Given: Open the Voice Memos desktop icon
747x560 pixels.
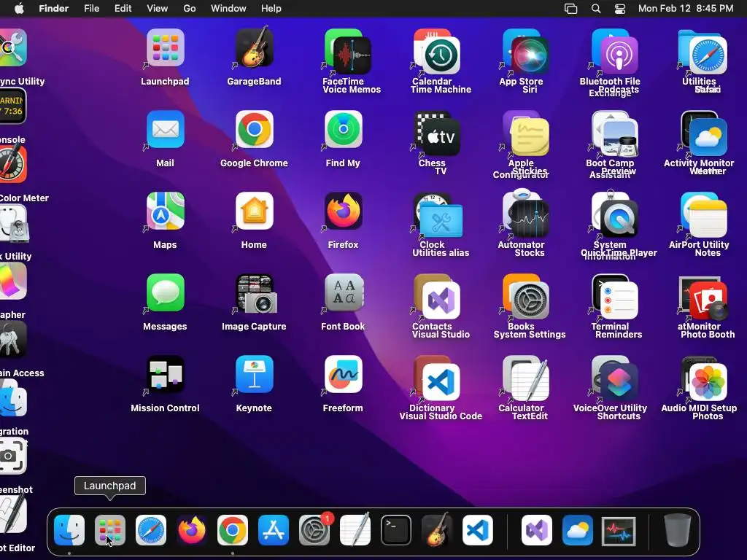Looking at the screenshot, I should 352,55.
